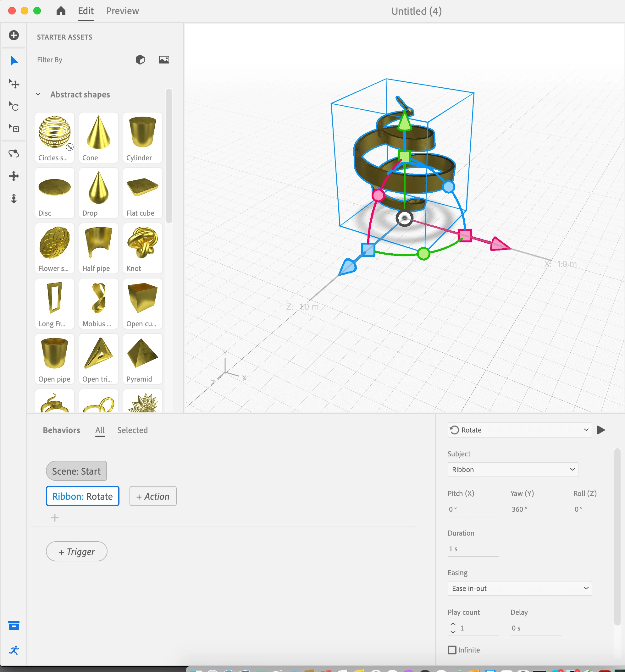
Task: Enable the Infinite play count checkbox
Action: coord(451,650)
